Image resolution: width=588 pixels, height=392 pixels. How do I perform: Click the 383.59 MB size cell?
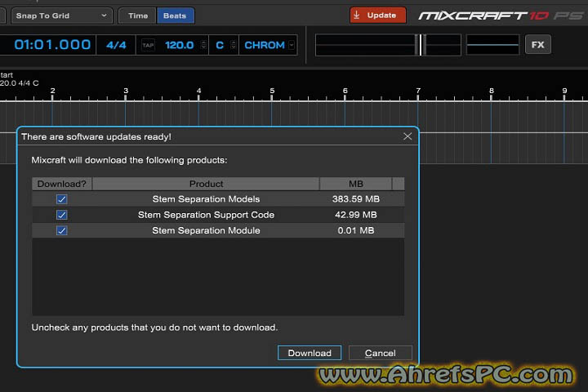coord(356,199)
